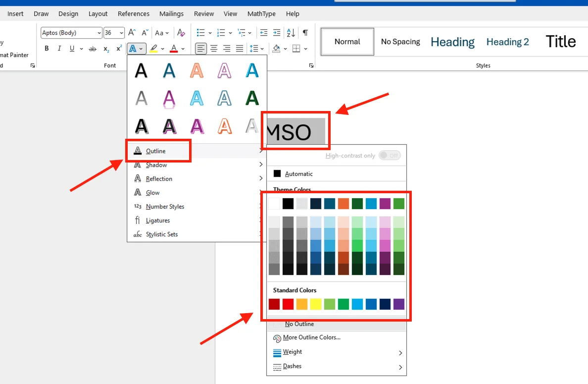Apply italic formatting
This screenshot has height=384, width=588.
pos(59,49)
